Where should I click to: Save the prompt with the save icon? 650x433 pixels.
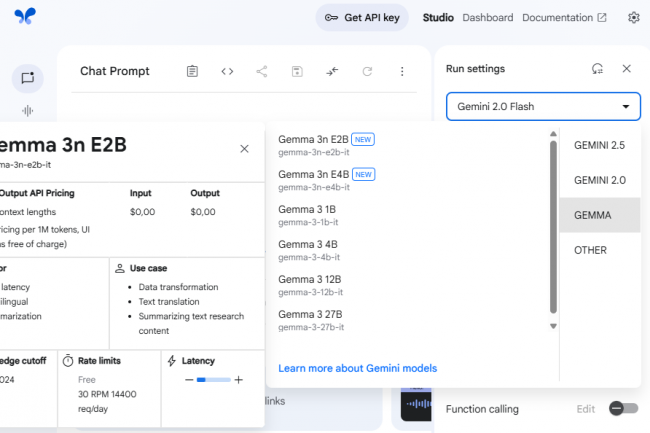297,71
